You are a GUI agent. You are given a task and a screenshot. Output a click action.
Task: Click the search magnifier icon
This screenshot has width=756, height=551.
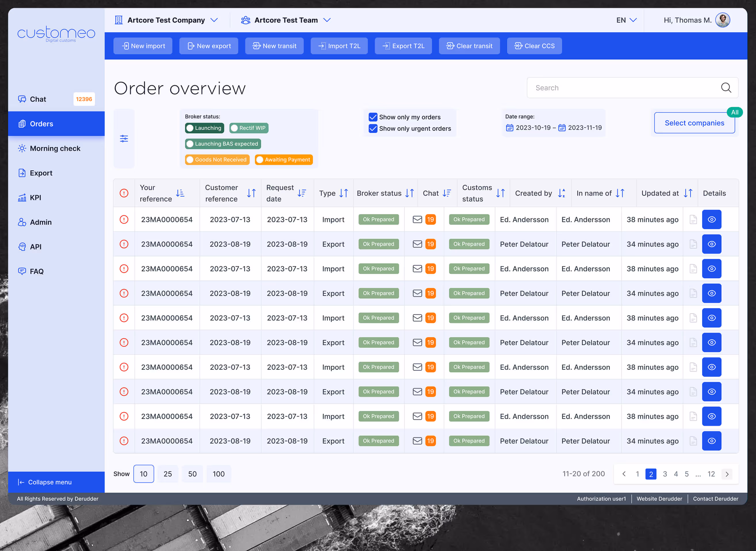(726, 88)
